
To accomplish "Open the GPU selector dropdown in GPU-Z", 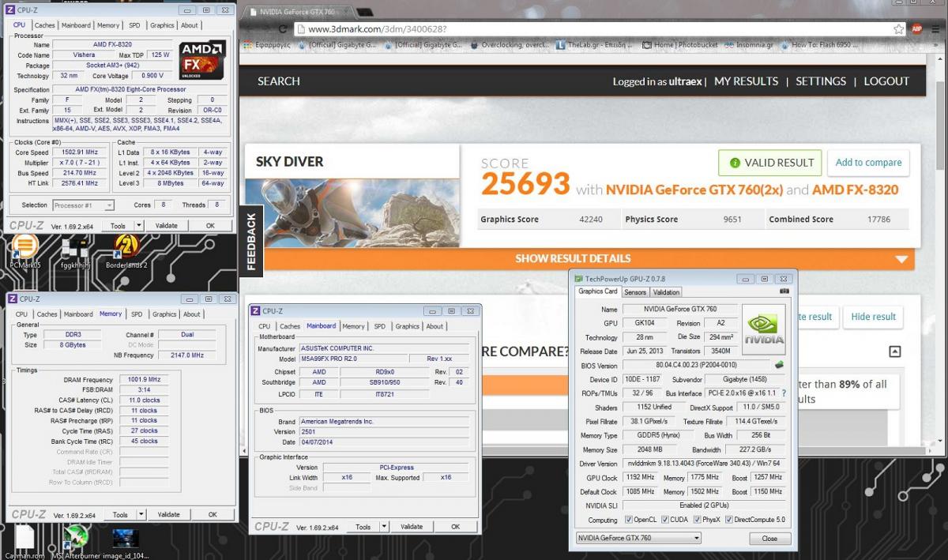I will tap(638, 538).
